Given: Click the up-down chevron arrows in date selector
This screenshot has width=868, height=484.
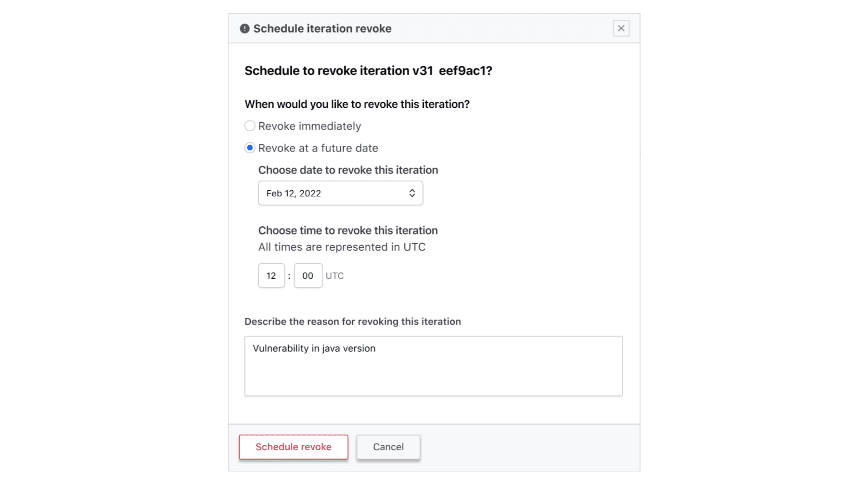Looking at the screenshot, I should (412, 193).
